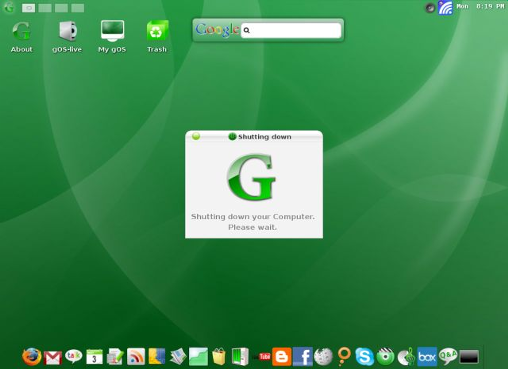Click the magnifier icon in Google search box
The width and height of the screenshot is (508, 369).
click(247, 30)
